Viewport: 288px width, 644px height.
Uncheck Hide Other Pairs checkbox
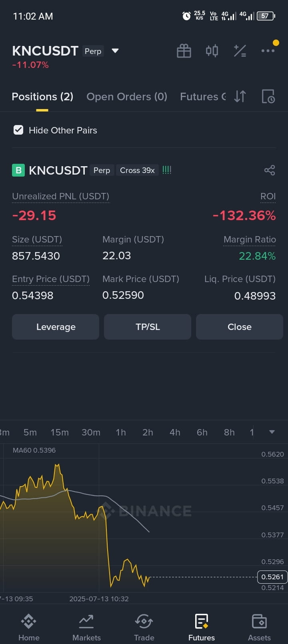coord(18,130)
